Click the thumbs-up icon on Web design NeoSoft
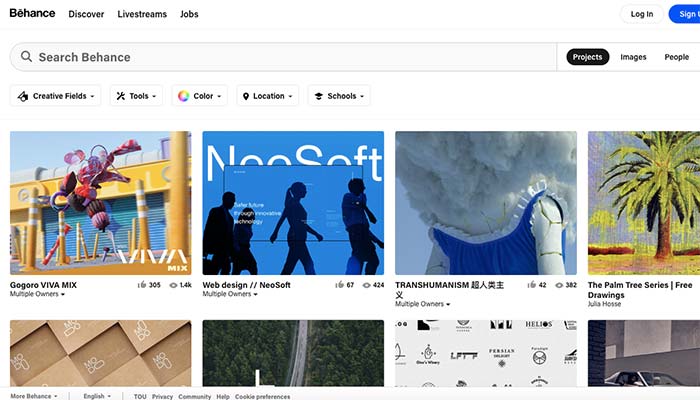The height and width of the screenshot is (400, 700). pos(339,284)
